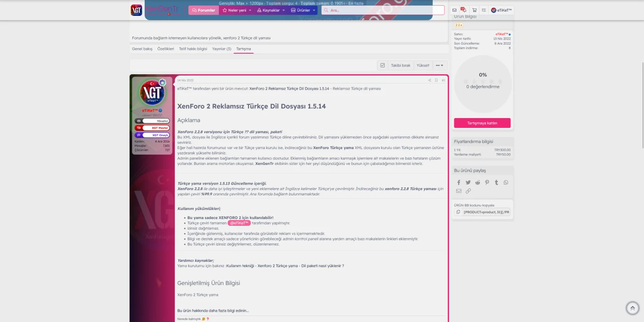Click eTiKeT™ username under avatar
This screenshot has height=322, width=644.
click(x=150, y=111)
